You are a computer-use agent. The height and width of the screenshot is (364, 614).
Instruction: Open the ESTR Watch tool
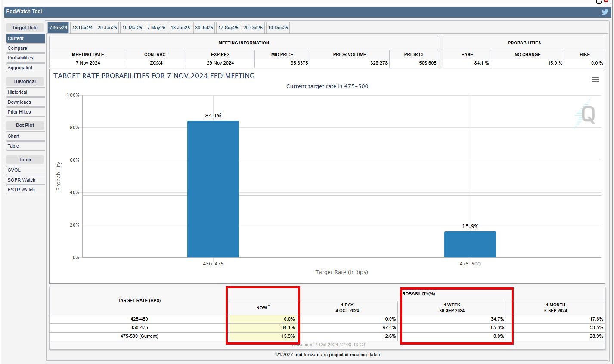[x=25, y=190]
